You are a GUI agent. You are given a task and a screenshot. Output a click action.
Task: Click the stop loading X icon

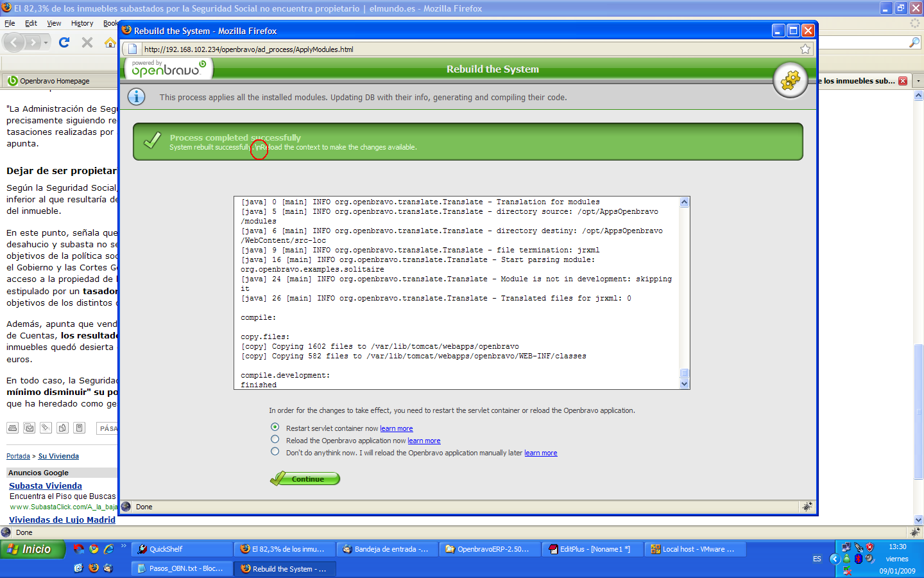(x=87, y=42)
